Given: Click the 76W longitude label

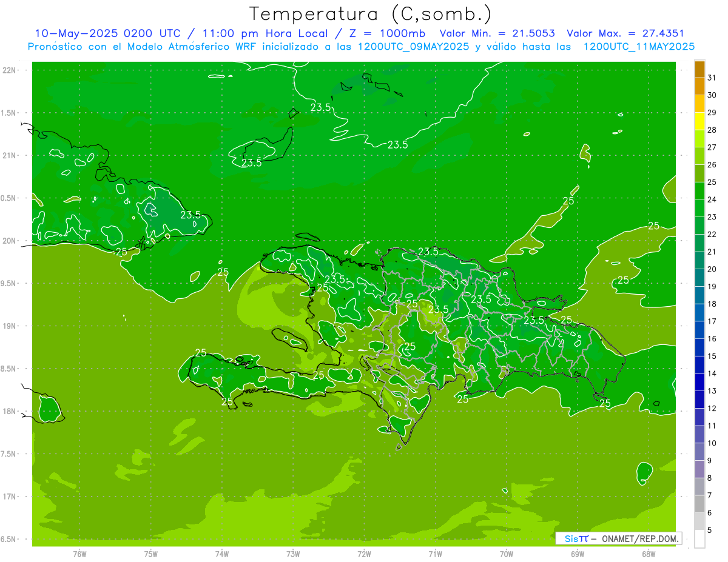Looking at the screenshot, I should point(79,554).
